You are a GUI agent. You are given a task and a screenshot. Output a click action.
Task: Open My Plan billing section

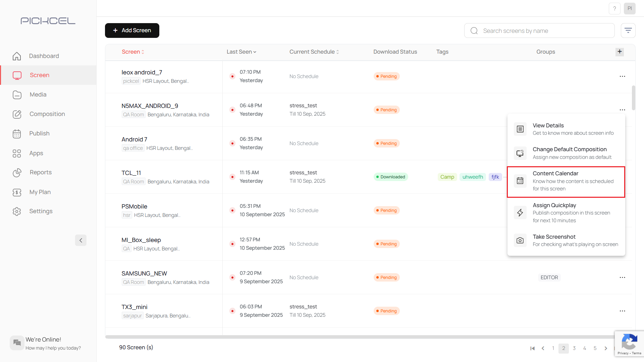(x=40, y=192)
